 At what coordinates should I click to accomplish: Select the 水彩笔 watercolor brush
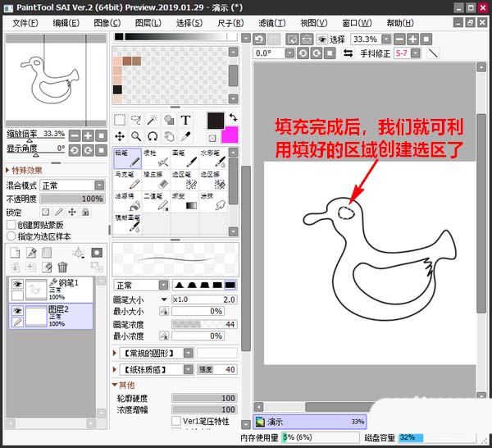pyautogui.click(x=213, y=158)
